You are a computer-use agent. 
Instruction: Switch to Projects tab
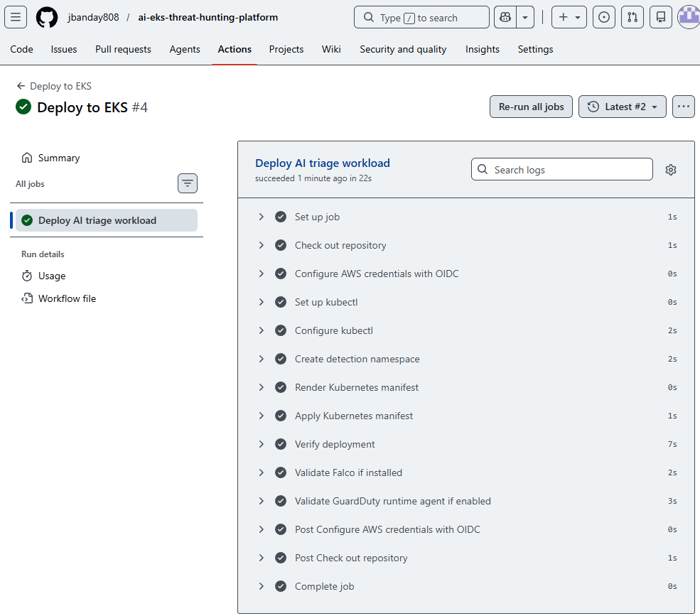286,49
